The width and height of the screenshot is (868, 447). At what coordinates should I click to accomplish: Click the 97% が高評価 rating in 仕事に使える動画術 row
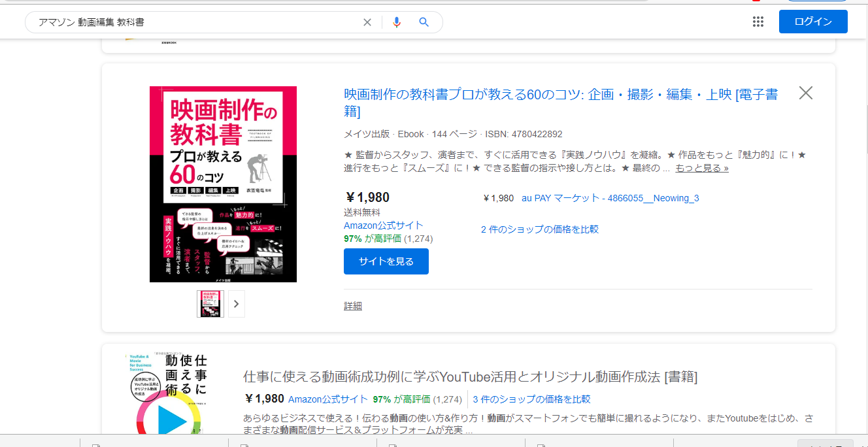click(417, 399)
